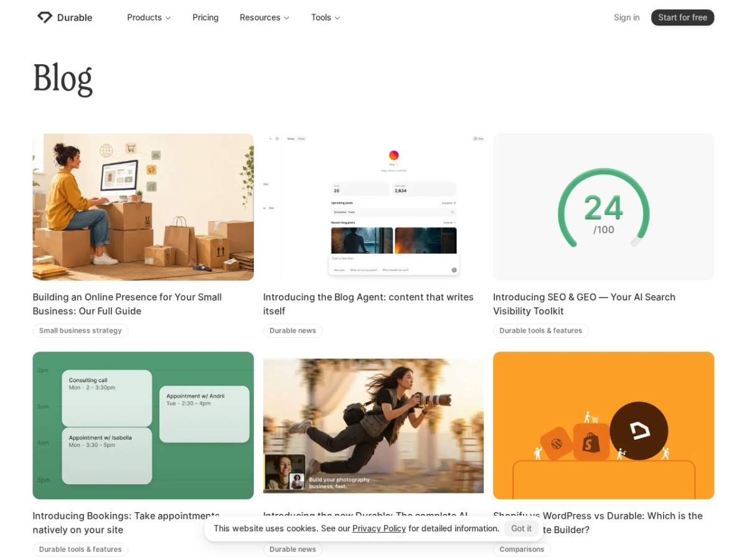Open Introducing SEO & GEO article title
The width and height of the screenshot is (747, 560).
(585, 304)
